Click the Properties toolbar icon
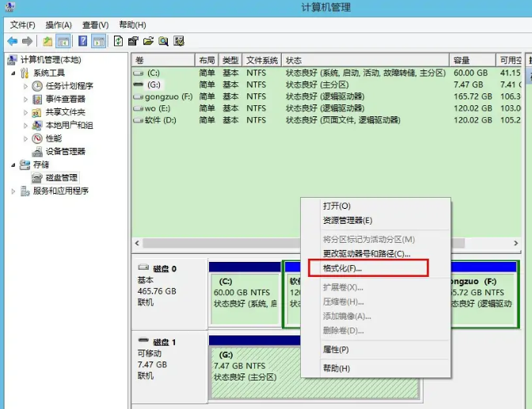Image resolution: width=532 pixels, height=409 pixels. [133, 41]
